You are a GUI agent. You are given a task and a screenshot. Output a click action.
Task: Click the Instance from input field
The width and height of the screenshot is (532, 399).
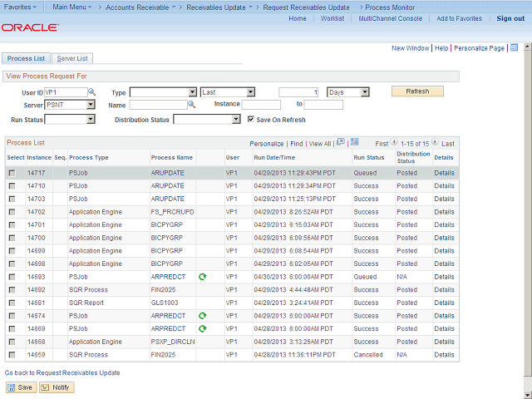pyautogui.click(x=261, y=106)
